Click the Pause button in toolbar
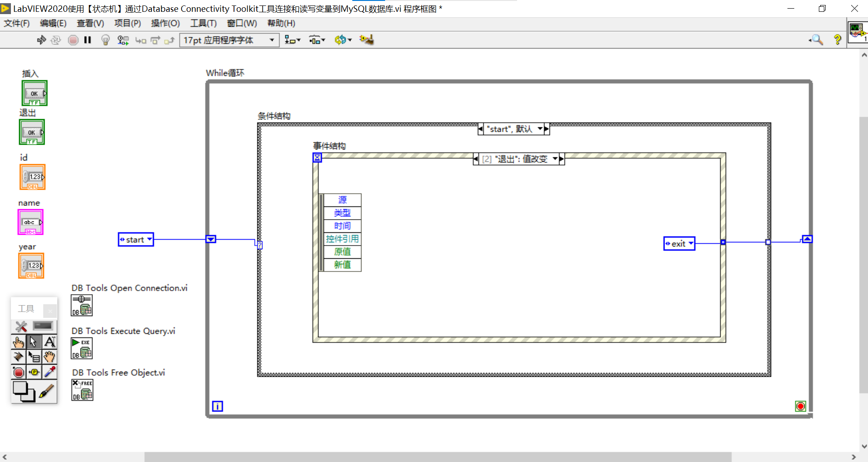Image resolution: width=868 pixels, height=462 pixels. coord(88,40)
